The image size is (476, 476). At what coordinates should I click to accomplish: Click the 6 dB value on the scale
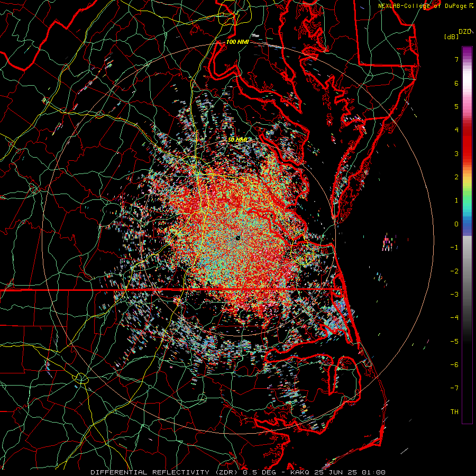click(x=456, y=83)
